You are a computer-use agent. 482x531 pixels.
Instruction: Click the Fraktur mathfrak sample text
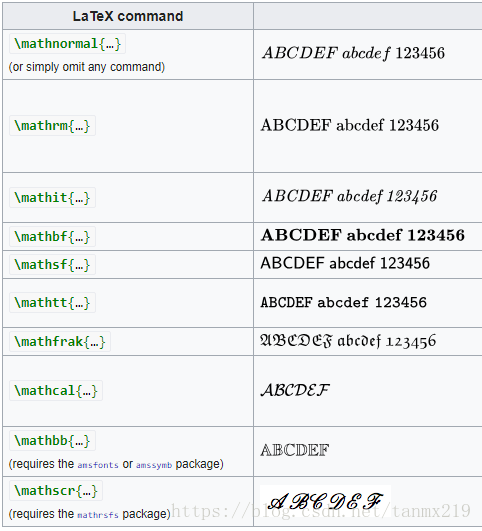pos(348,341)
